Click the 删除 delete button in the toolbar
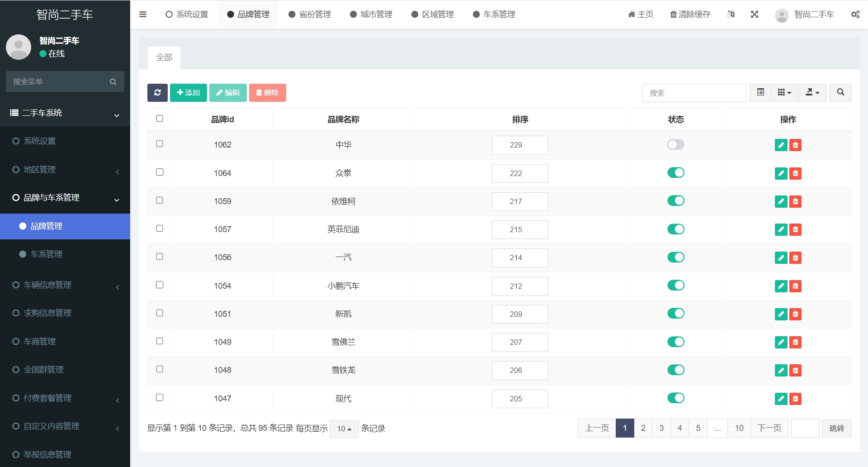This screenshot has height=467, width=868. (268, 93)
